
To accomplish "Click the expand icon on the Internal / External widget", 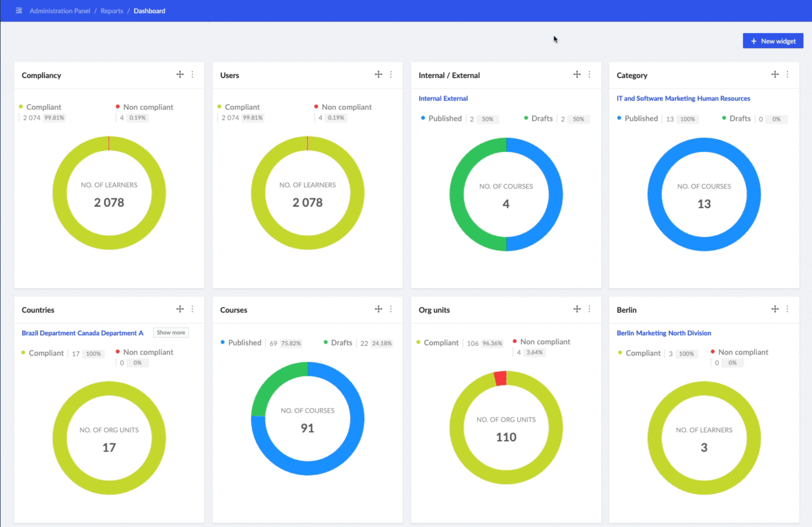I will tap(576, 74).
